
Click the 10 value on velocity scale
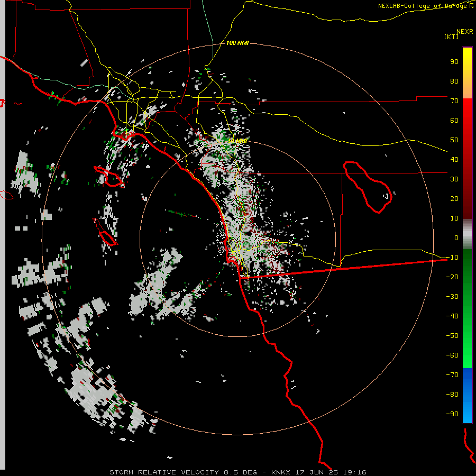point(454,218)
